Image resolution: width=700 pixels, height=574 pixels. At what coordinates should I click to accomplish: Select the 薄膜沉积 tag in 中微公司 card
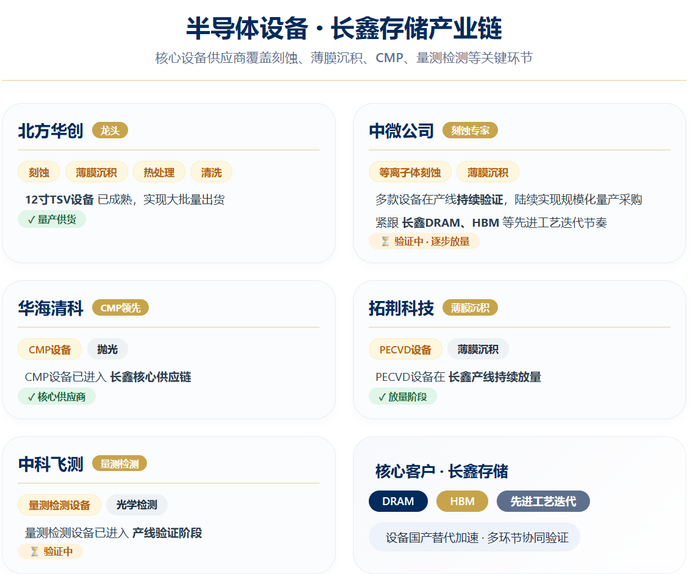pos(488,172)
